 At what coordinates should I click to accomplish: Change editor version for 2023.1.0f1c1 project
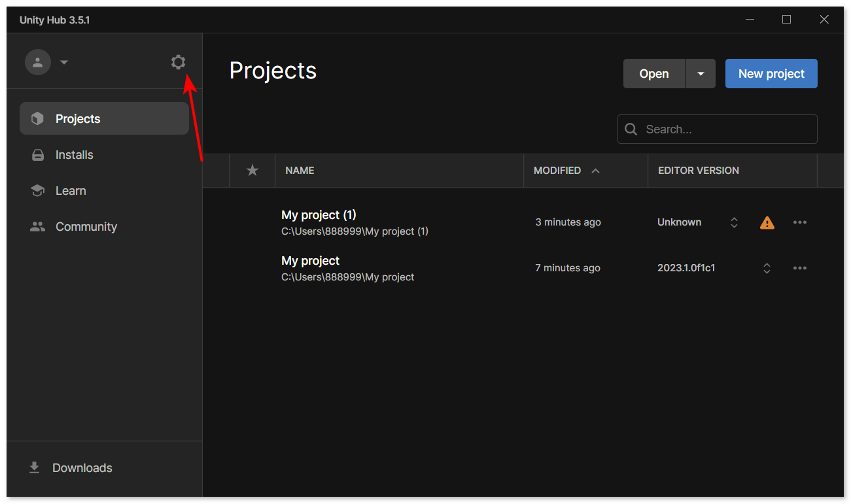[x=767, y=268]
